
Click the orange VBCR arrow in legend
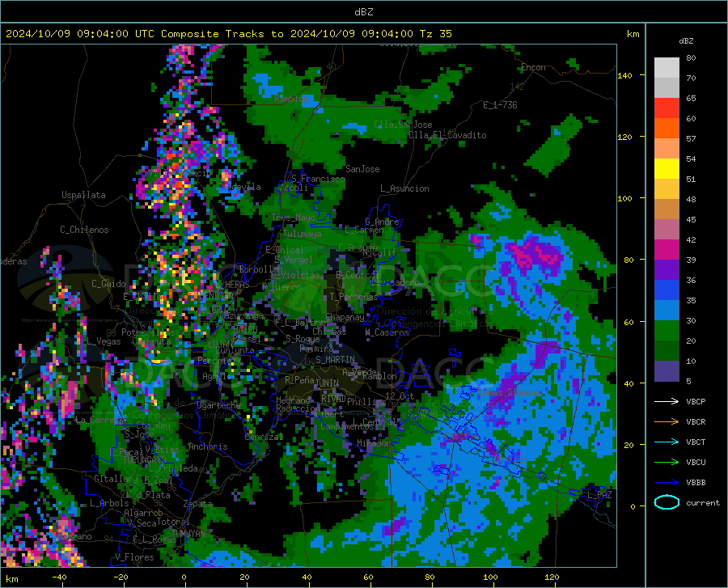[x=667, y=421]
